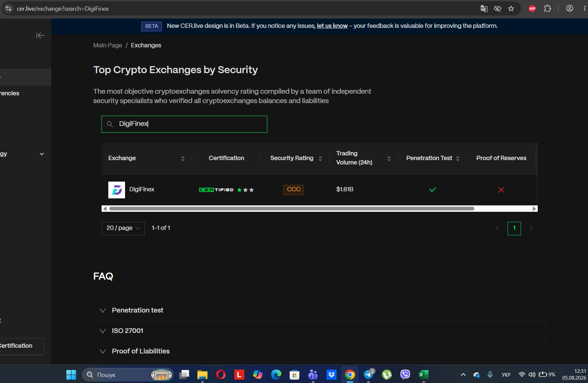This screenshot has height=383, width=588.
Task: Bookmark this page with the star icon
Action: 511,9
